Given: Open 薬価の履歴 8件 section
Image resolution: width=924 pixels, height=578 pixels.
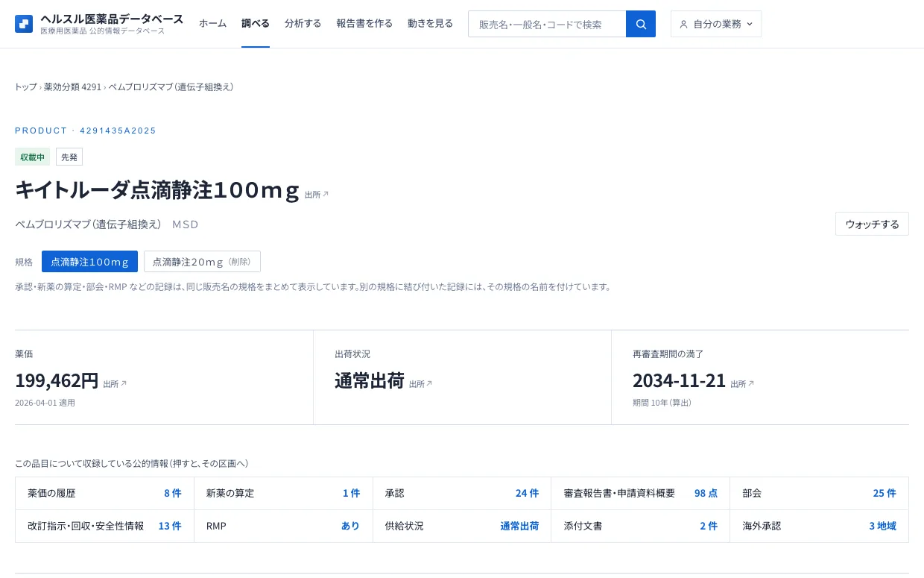Looking at the screenshot, I should coord(104,493).
